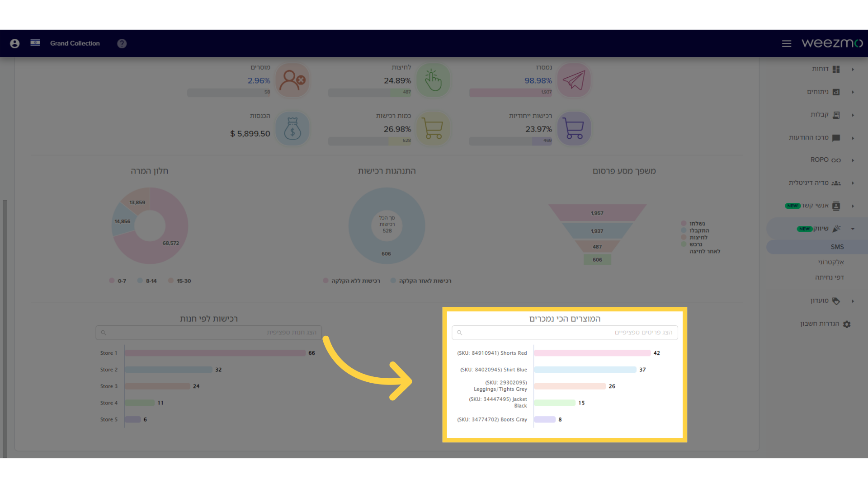Click the Boots Gray product bar

pyautogui.click(x=545, y=419)
